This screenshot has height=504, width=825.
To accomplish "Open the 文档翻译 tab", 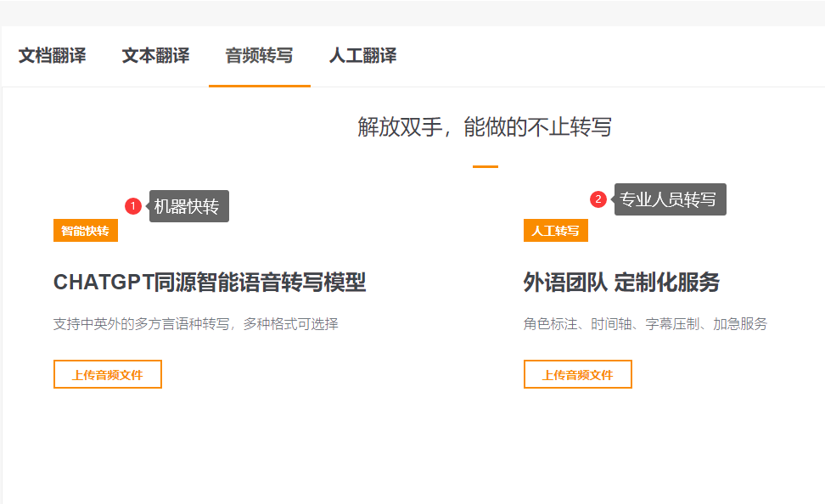I will (53, 56).
